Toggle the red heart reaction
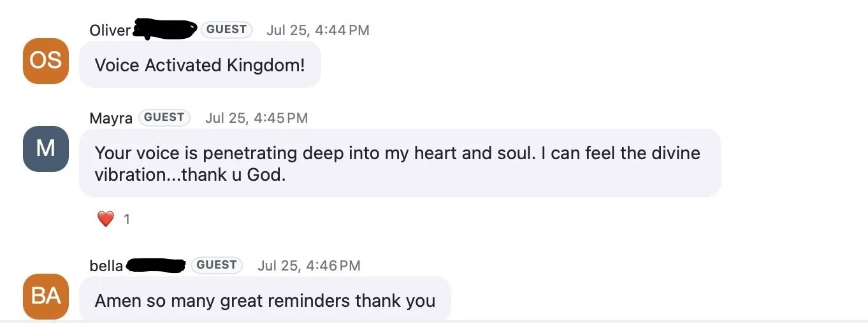This screenshot has height=324, width=868. click(x=106, y=220)
